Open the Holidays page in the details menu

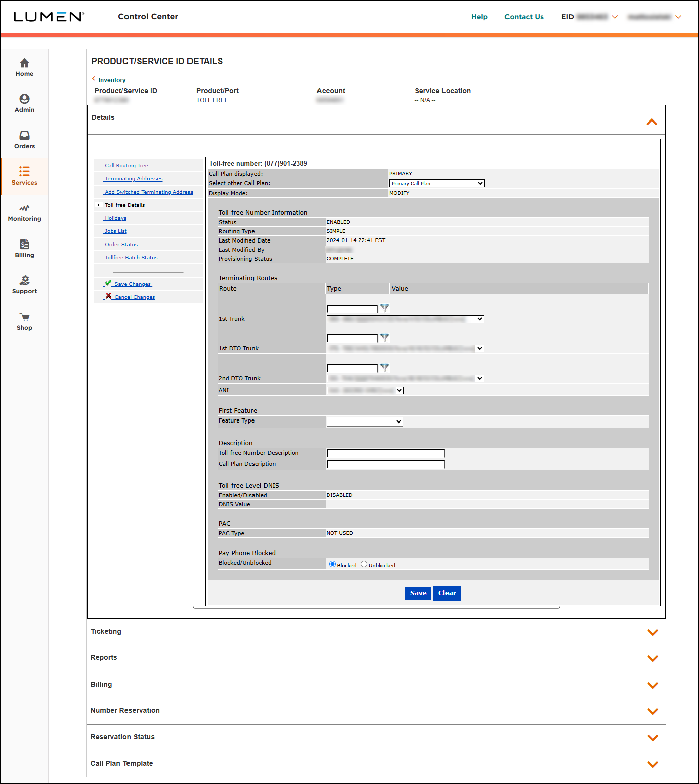pyautogui.click(x=115, y=218)
